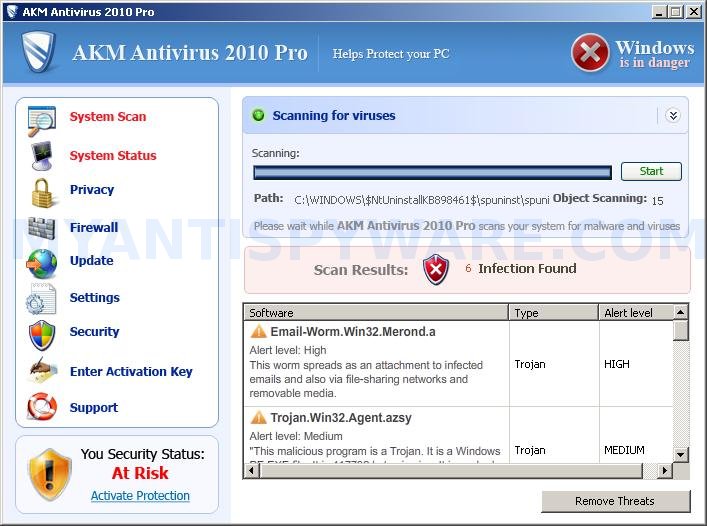Screen dimensions: 707x526
Task: Sort by the Type column header
Action: [554, 312]
